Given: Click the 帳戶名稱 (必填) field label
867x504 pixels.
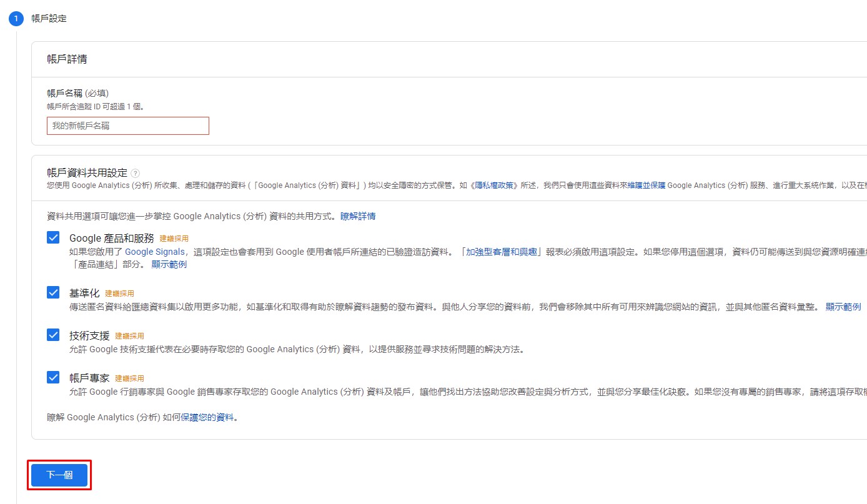Looking at the screenshot, I should [78, 93].
